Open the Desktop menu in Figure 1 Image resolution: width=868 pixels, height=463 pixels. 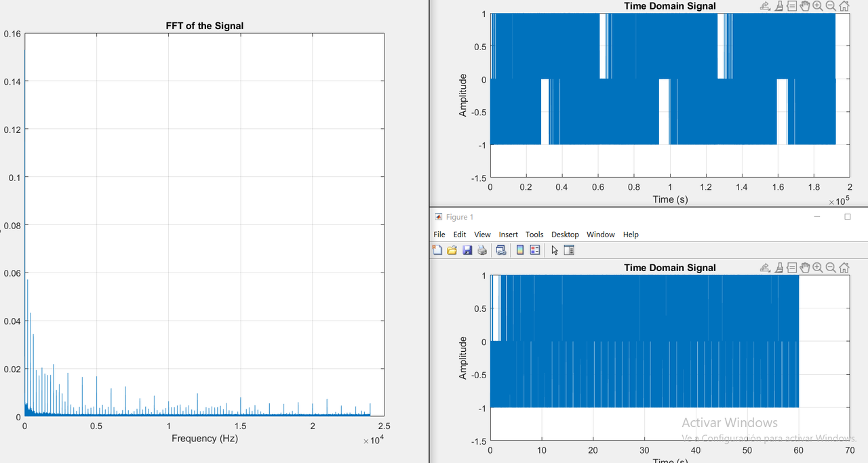[565, 235]
